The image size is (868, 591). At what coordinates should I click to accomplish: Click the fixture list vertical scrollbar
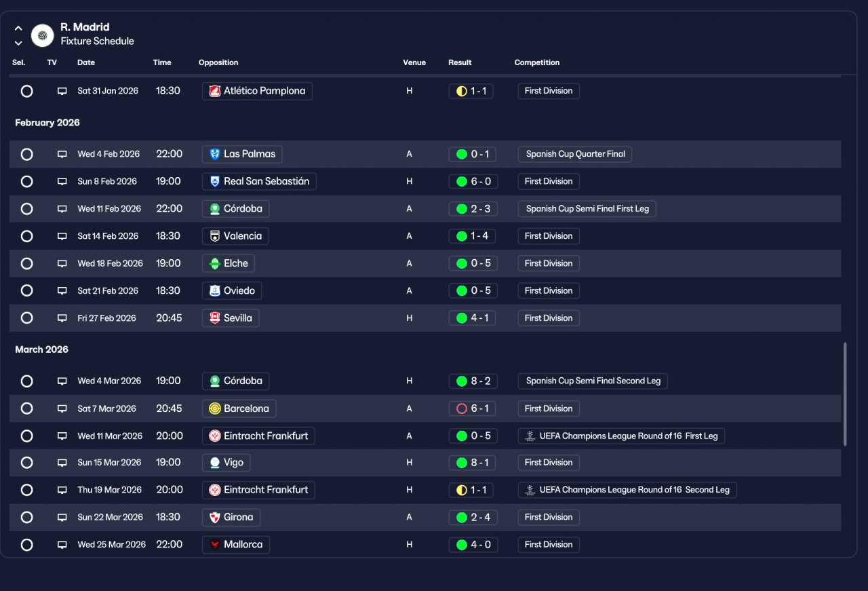tap(845, 394)
